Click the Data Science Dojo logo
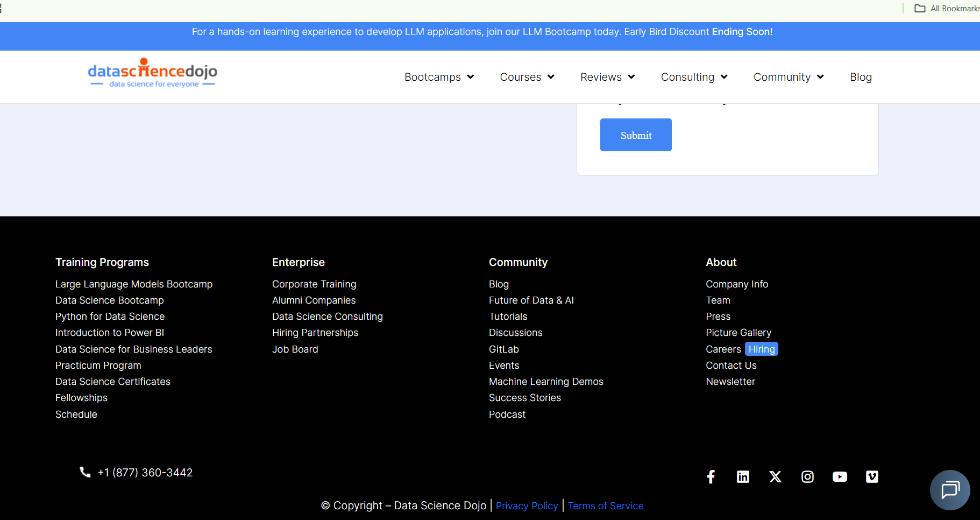Image resolution: width=980 pixels, height=520 pixels. pyautogui.click(x=153, y=74)
